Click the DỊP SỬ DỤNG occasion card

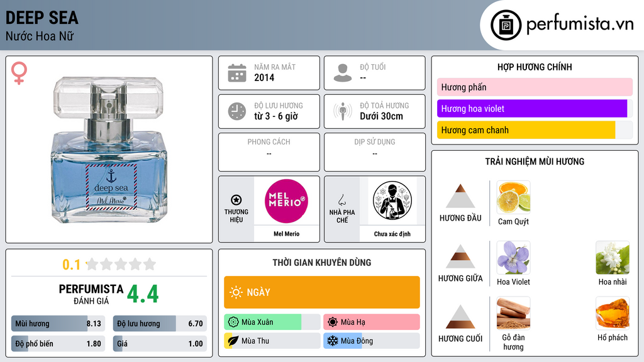click(x=375, y=152)
